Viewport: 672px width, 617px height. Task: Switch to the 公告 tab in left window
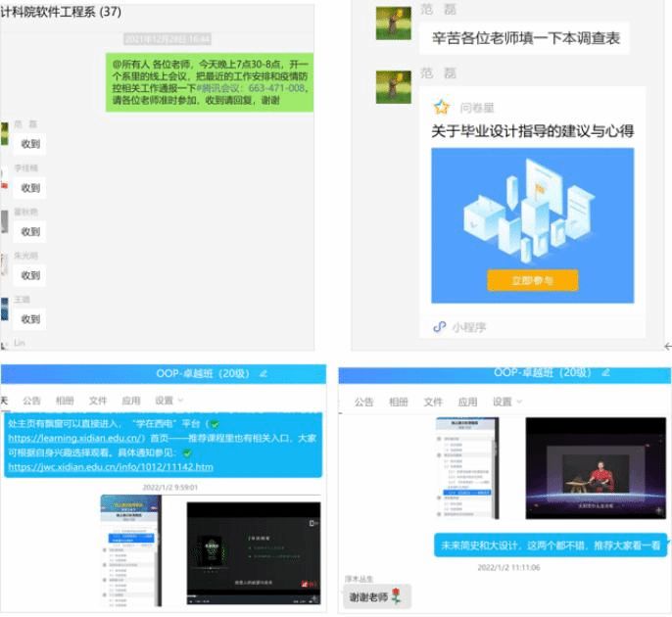31,401
